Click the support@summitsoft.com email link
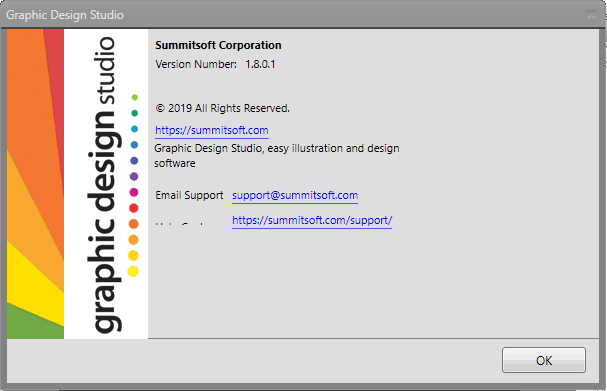 click(x=295, y=196)
